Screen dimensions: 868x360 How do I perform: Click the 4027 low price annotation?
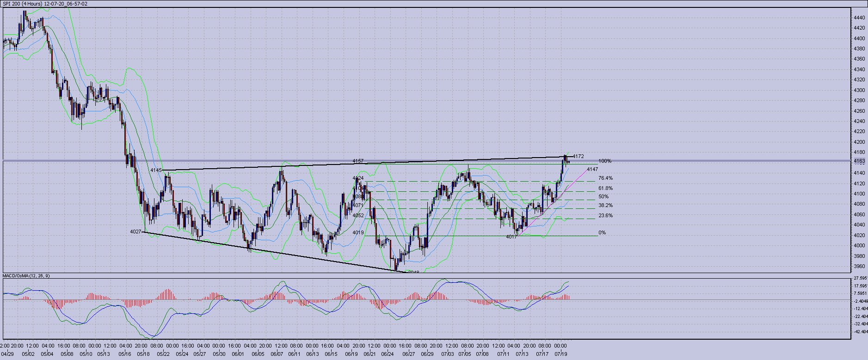point(135,232)
